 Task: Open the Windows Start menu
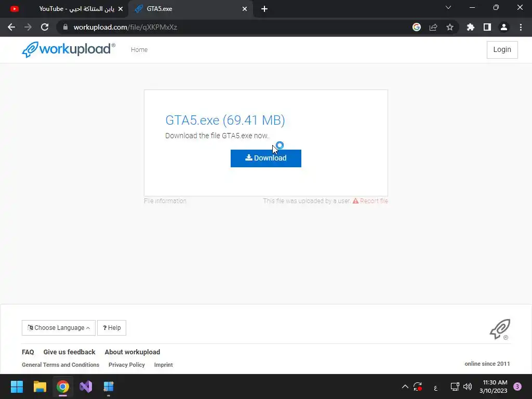(17, 387)
